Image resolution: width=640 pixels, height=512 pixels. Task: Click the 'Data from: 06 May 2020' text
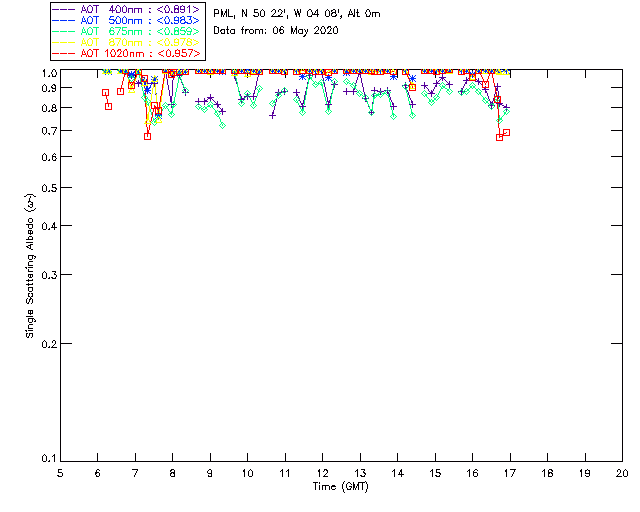click(x=276, y=31)
